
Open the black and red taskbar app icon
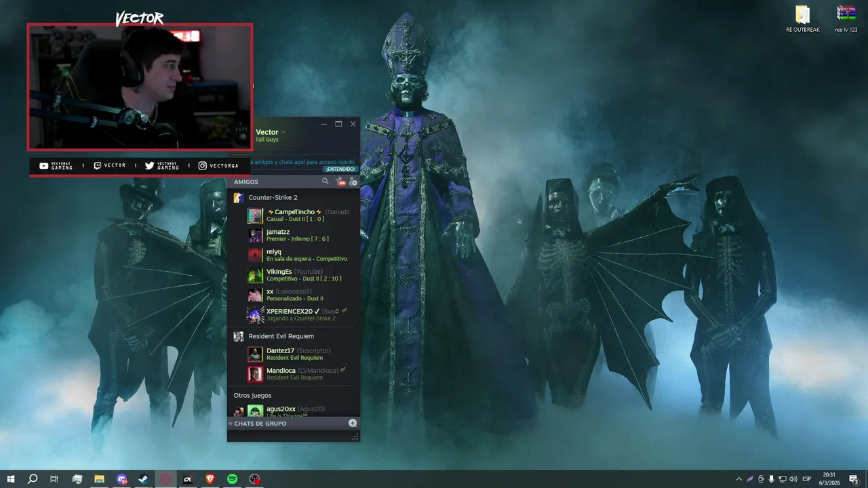[x=188, y=479]
